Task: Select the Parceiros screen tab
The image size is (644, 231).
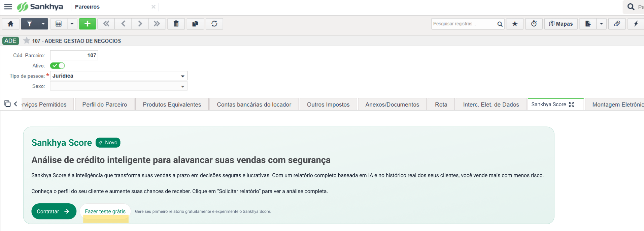Action: pos(87,7)
